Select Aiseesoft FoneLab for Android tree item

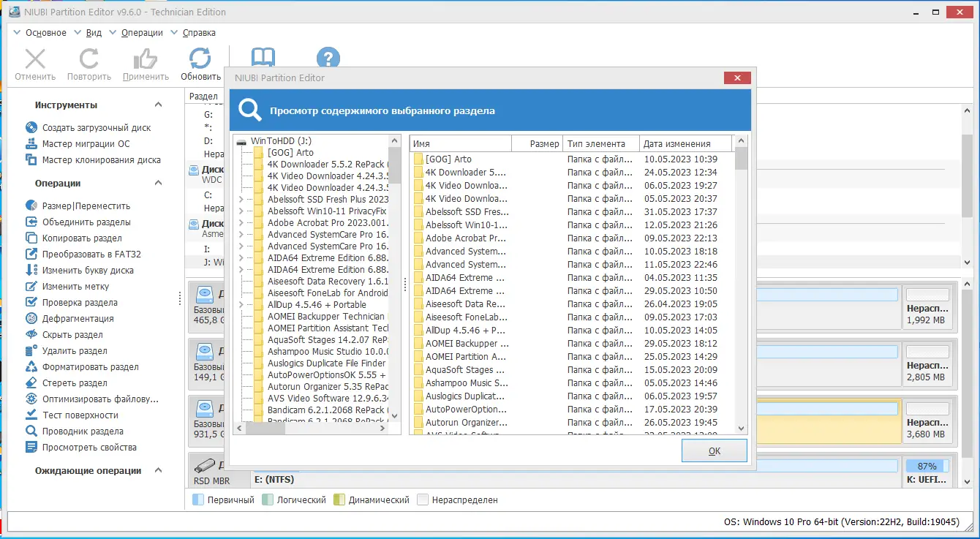pyautogui.click(x=327, y=293)
